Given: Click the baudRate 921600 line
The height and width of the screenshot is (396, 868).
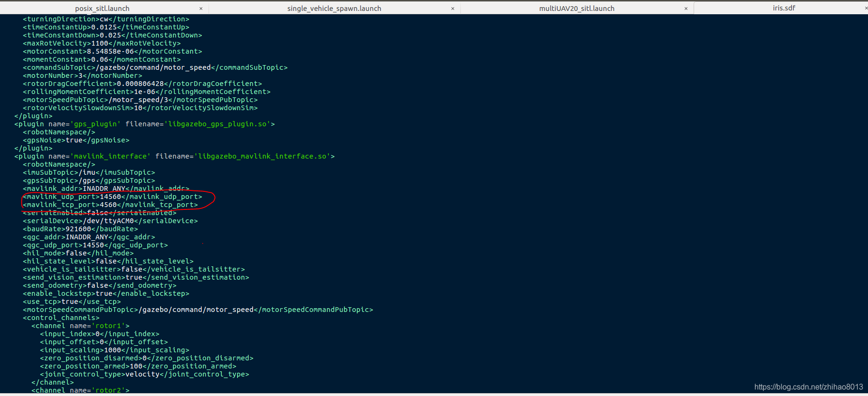Looking at the screenshot, I should coord(80,229).
